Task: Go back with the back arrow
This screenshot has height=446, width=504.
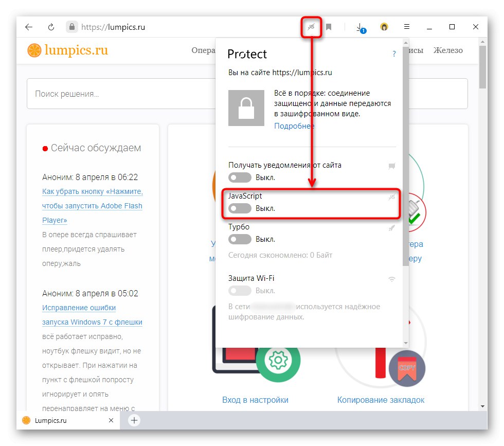Action: 29,27
